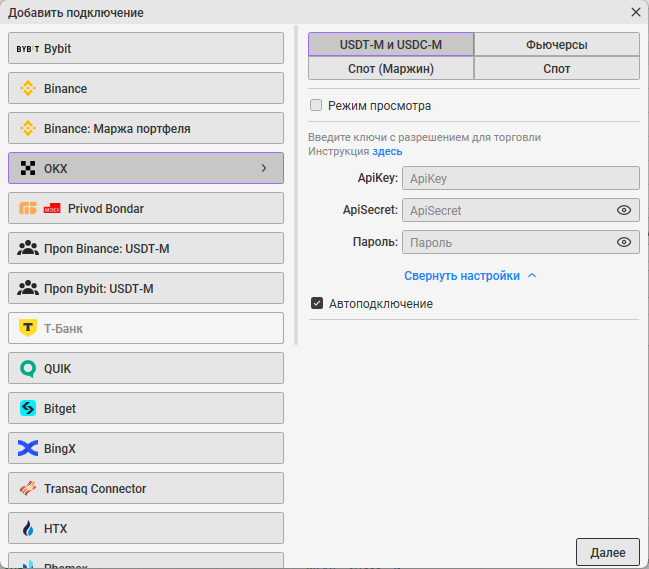Click the Binance diamond logo icon

(28, 89)
